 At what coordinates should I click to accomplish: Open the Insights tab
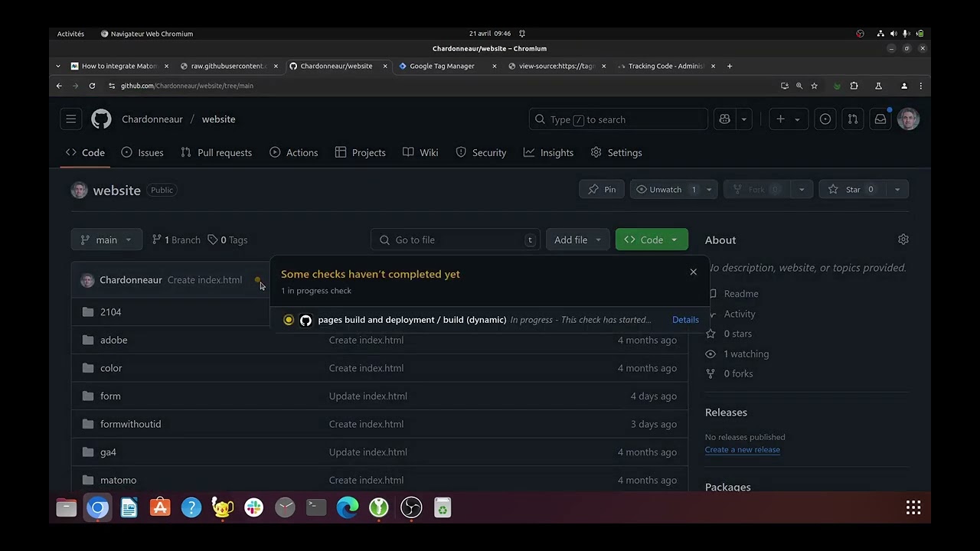[548, 152]
